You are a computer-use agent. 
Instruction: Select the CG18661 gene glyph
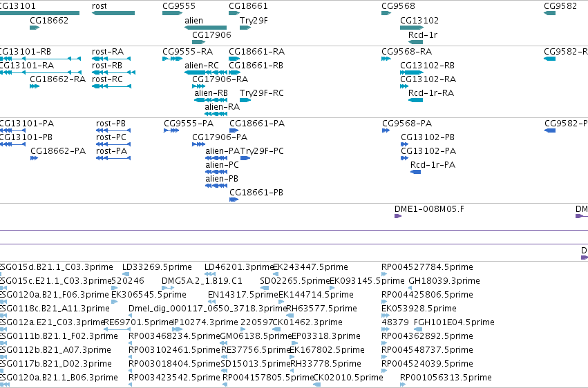[234, 13]
